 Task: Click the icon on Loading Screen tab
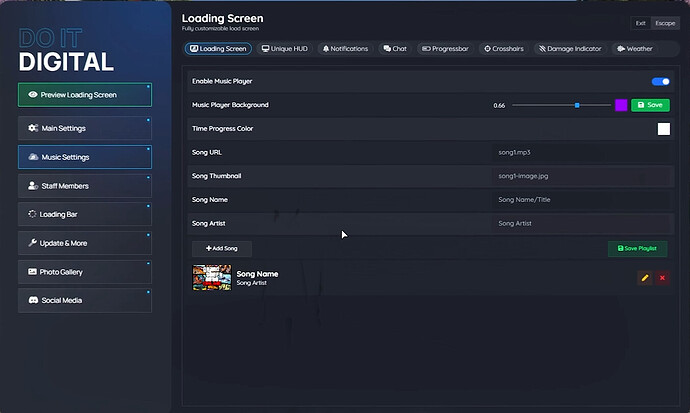pyautogui.click(x=194, y=49)
